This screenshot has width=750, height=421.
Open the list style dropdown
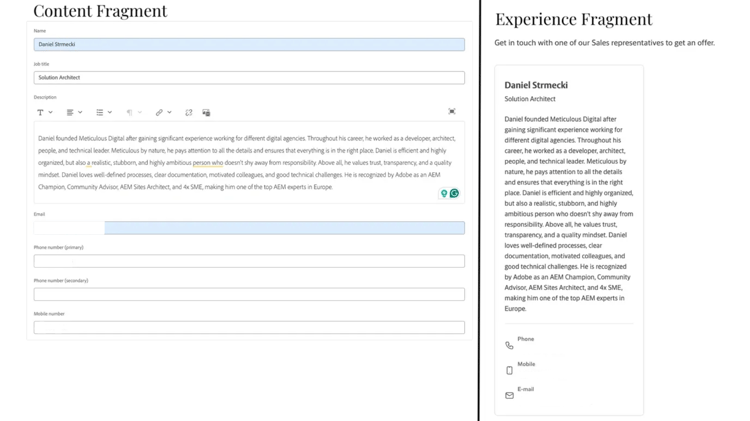point(104,112)
